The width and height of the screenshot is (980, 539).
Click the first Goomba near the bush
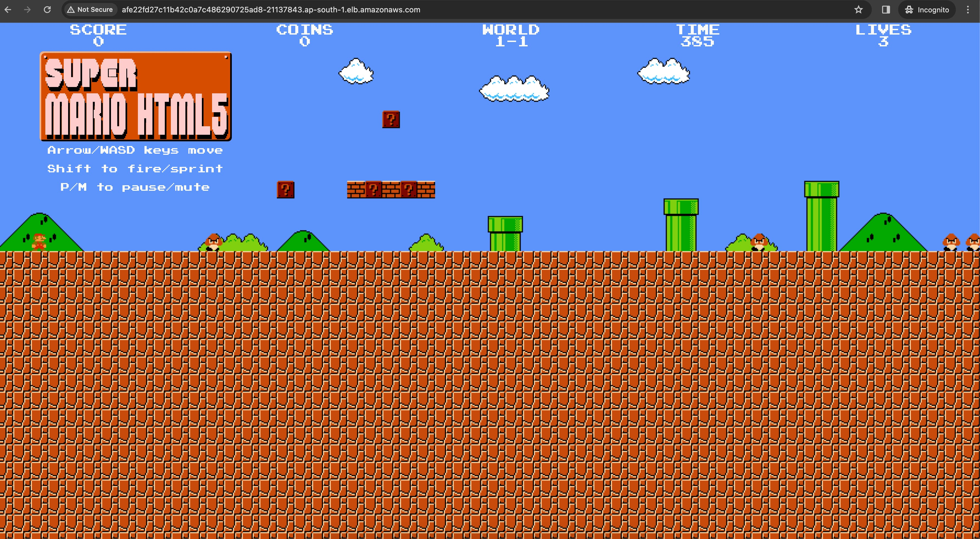pyautogui.click(x=214, y=242)
